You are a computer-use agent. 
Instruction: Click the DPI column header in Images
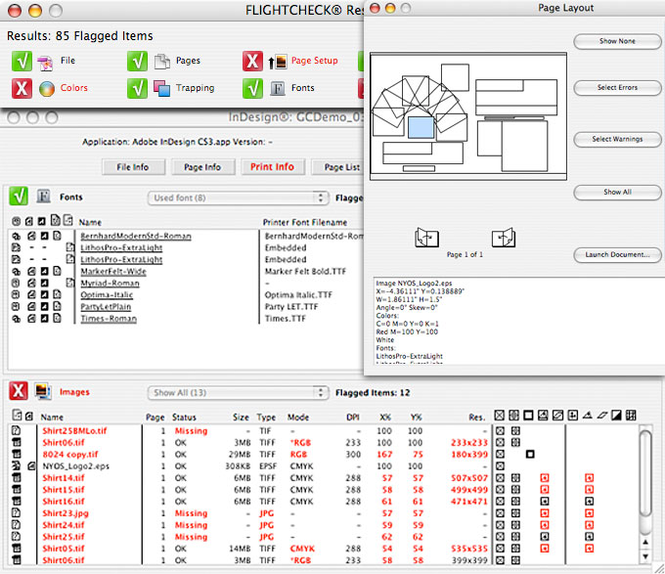(x=353, y=417)
